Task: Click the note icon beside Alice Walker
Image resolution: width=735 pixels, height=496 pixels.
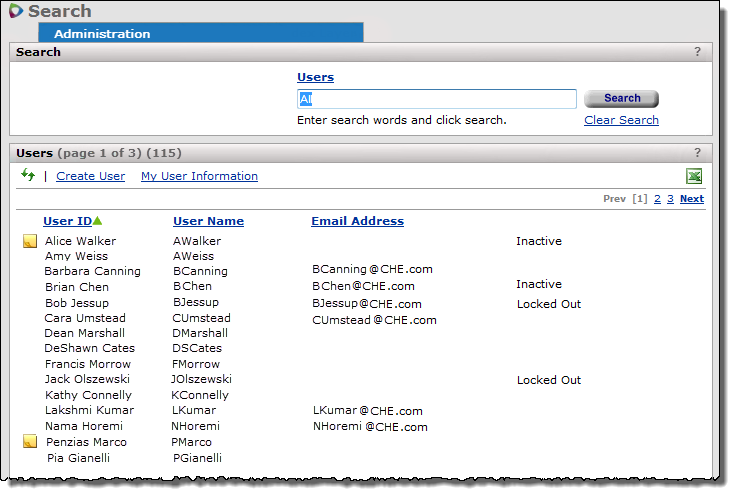Action: coord(30,241)
